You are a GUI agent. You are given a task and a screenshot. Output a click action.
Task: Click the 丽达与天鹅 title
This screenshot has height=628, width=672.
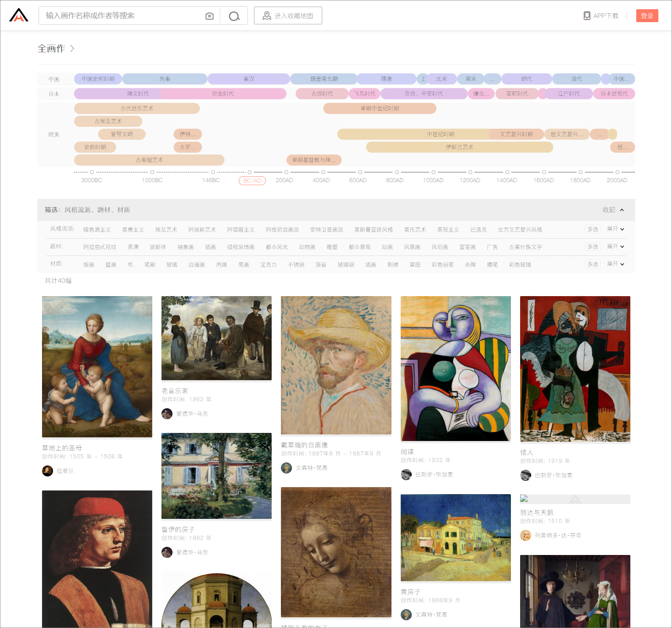tap(537, 513)
